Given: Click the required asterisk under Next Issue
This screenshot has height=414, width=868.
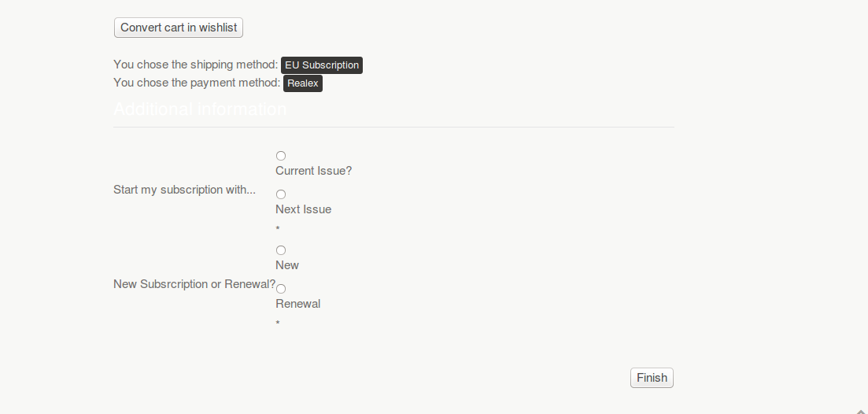Looking at the screenshot, I should pos(277,228).
